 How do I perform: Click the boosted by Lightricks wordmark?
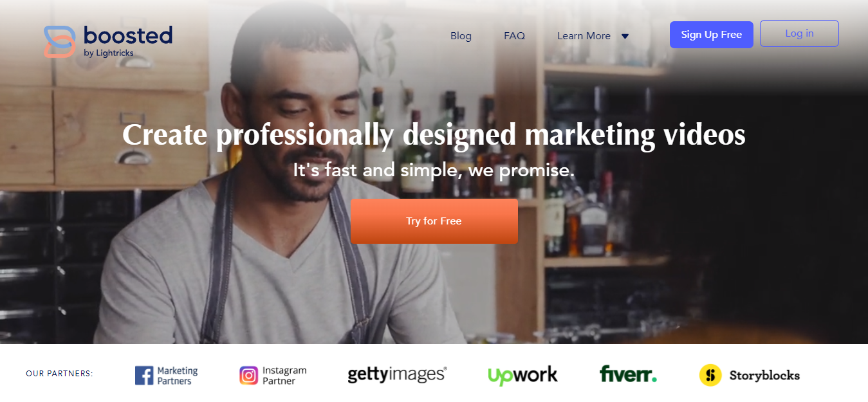tap(128, 41)
